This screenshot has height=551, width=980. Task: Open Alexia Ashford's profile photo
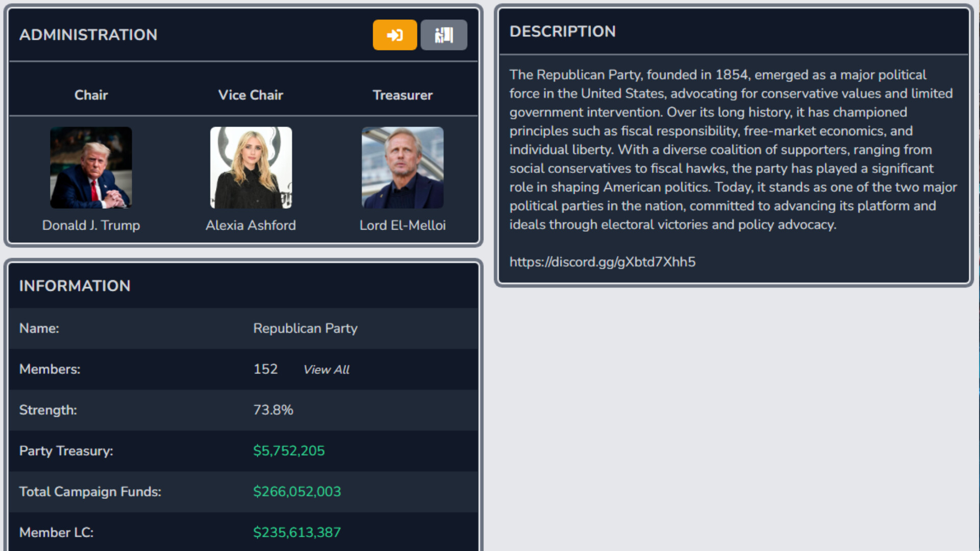coord(251,167)
